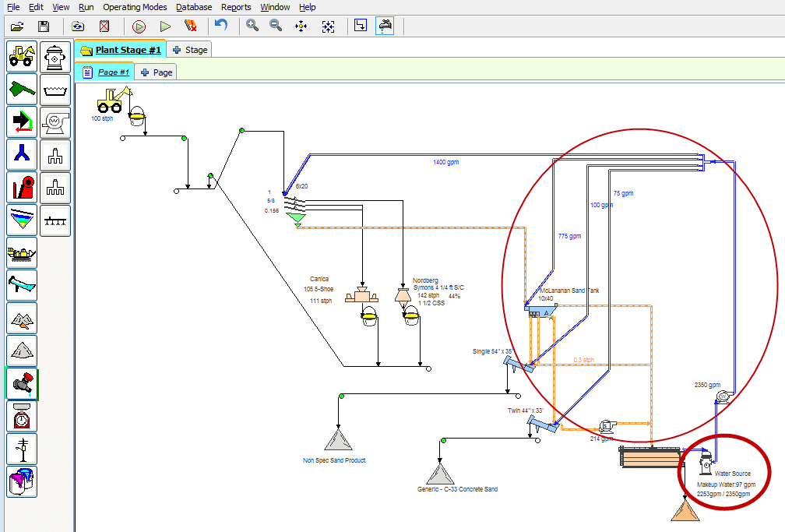Select the red crusher equipment tool

(x=22, y=188)
